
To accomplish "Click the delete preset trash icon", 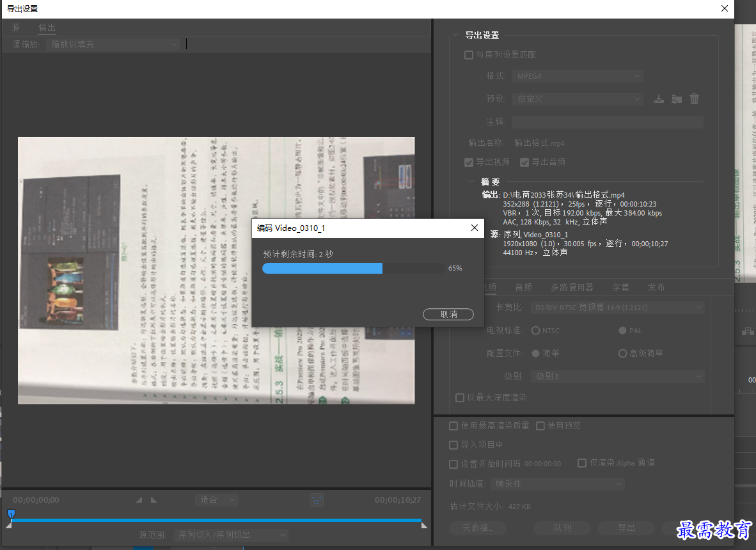I will (695, 99).
